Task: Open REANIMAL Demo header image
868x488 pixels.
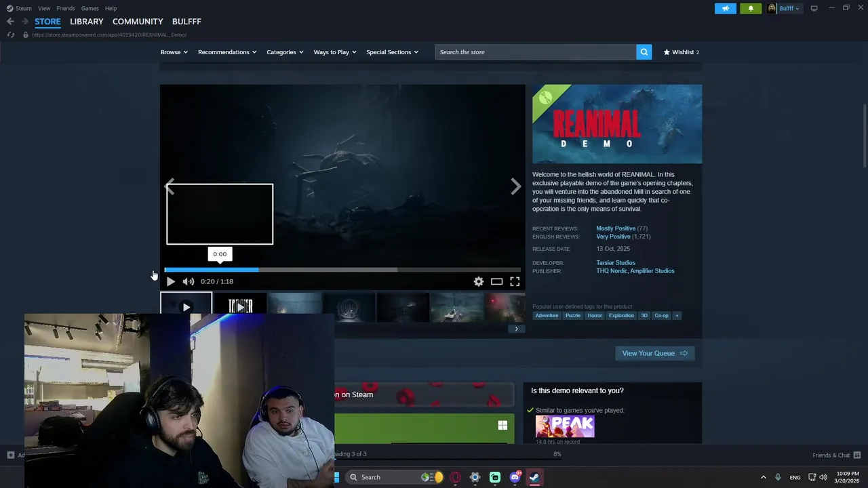Action: [617, 124]
